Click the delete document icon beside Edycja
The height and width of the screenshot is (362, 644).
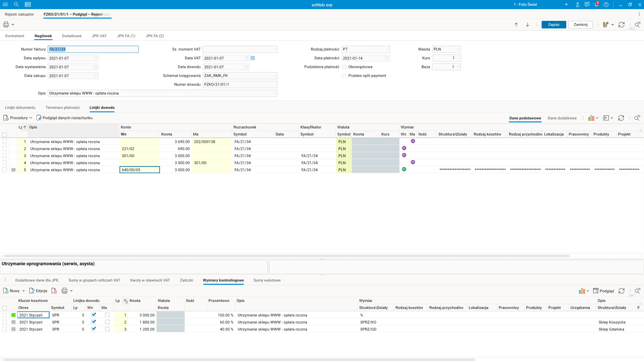[54, 291]
